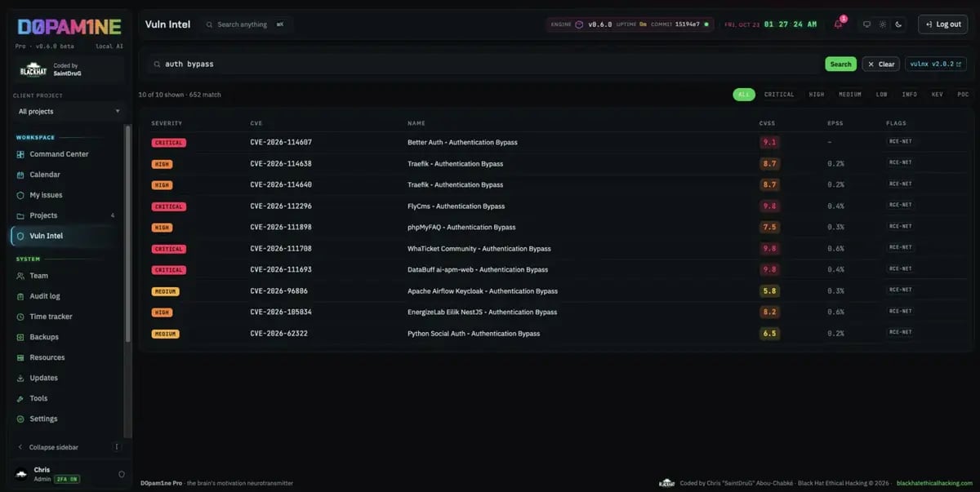Select CVE-2026-114638 cell

(x=281, y=163)
